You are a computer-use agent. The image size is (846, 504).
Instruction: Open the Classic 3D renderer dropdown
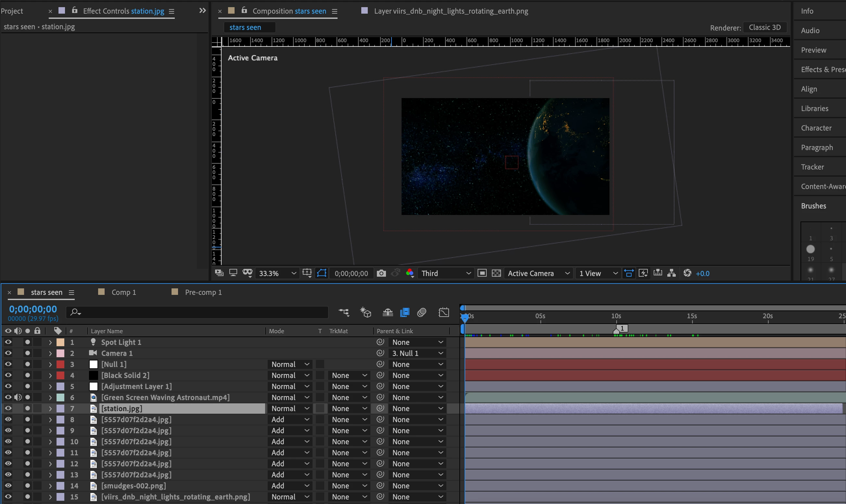coord(764,28)
